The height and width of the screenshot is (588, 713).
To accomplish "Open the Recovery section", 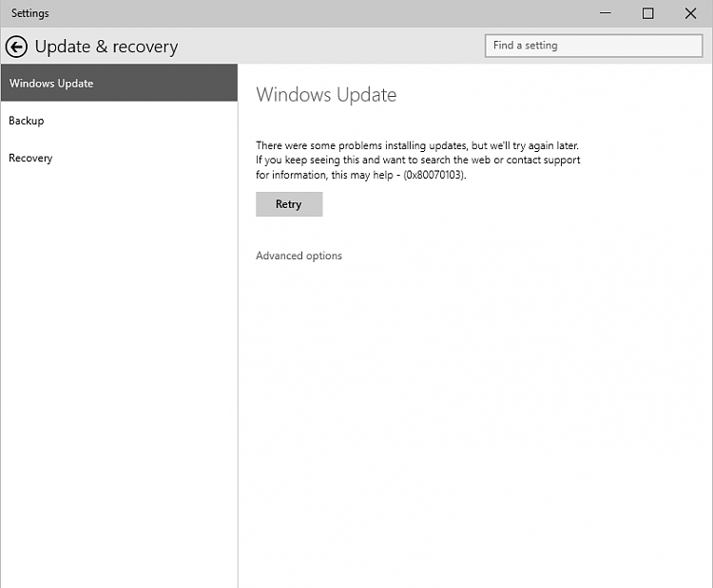I will pos(119,158).
